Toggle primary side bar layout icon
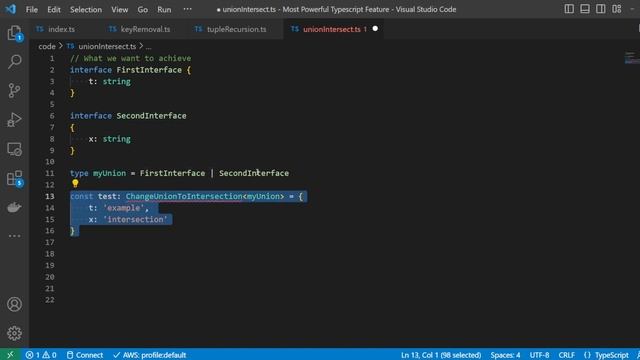The height and width of the screenshot is (360, 640). (569, 9)
